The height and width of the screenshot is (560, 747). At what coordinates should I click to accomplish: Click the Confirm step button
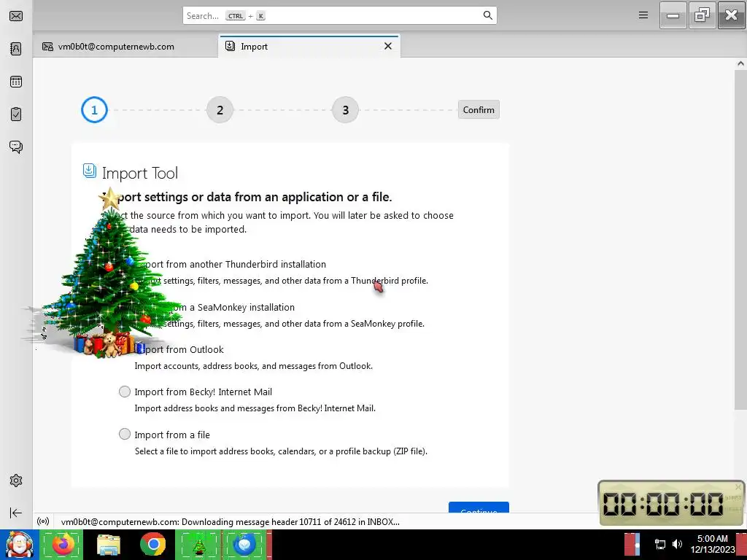pyautogui.click(x=479, y=109)
